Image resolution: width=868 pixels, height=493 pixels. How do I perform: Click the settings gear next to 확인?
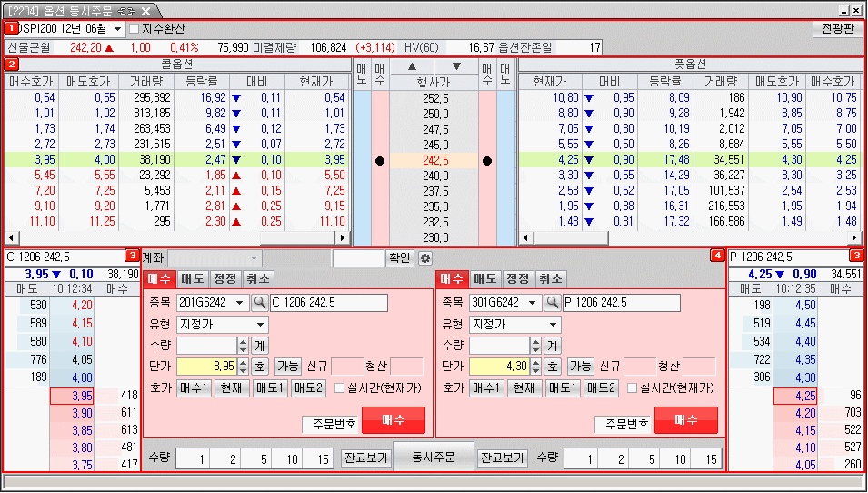(425, 258)
